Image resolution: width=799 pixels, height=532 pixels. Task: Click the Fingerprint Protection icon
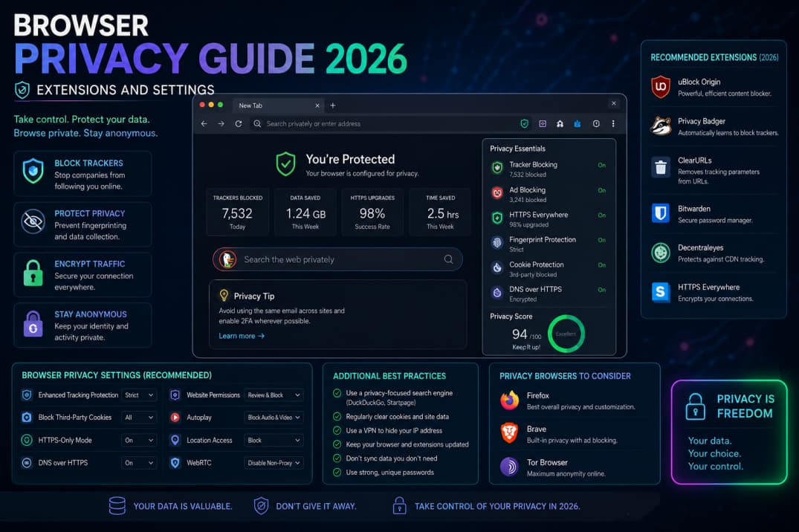497,242
